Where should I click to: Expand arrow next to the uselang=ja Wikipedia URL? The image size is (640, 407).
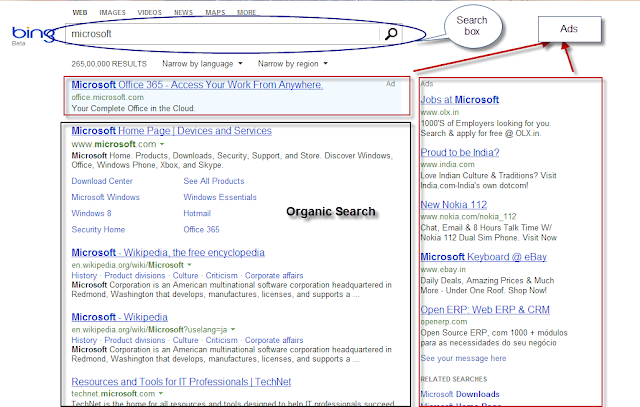(233, 329)
